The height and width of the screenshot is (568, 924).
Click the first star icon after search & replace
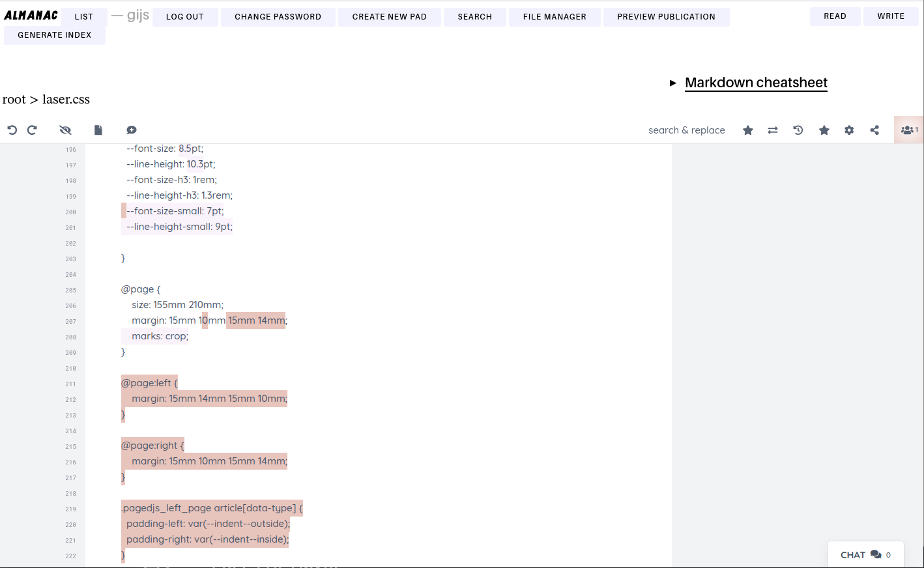pyautogui.click(x=748, y=130)
